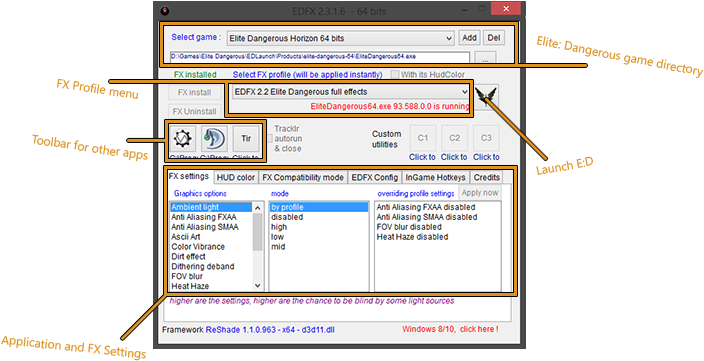
Task: Click the ReShade 1.1.0.963 framework link
Action: [x=270, y=330]
